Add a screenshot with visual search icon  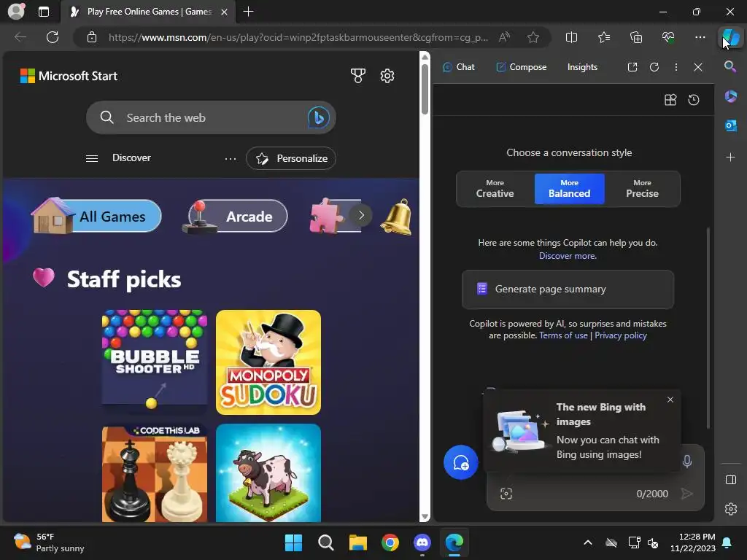point(506,494)
